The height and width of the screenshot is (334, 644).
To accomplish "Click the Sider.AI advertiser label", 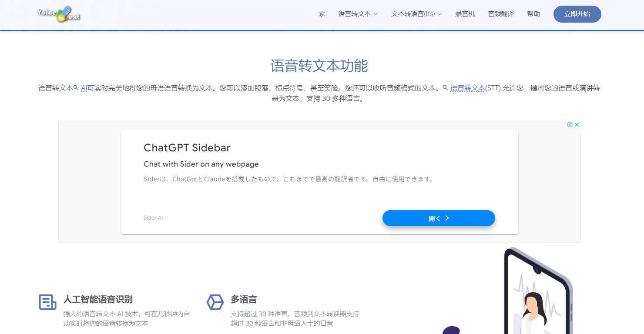I will pyautogui.click(x=153, y=217).
